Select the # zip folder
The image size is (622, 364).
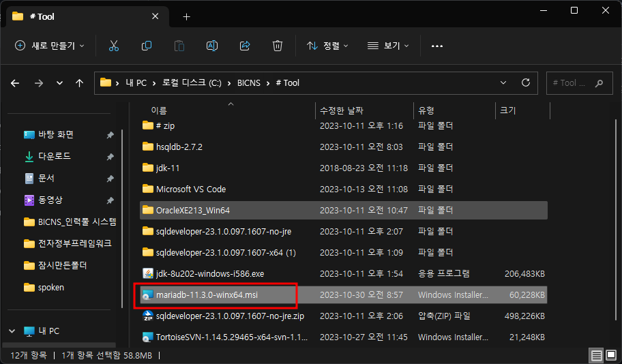(x=344, y=126)
